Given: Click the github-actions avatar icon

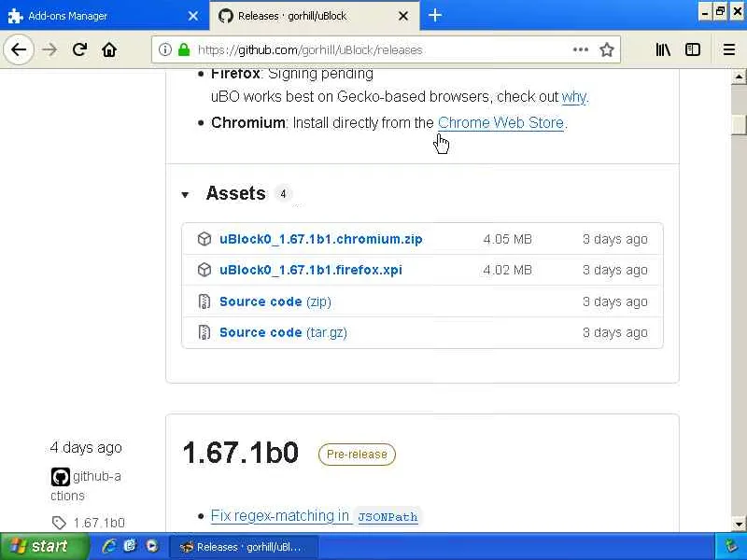Looking at the screenshot, I should (x=61, y=477).
